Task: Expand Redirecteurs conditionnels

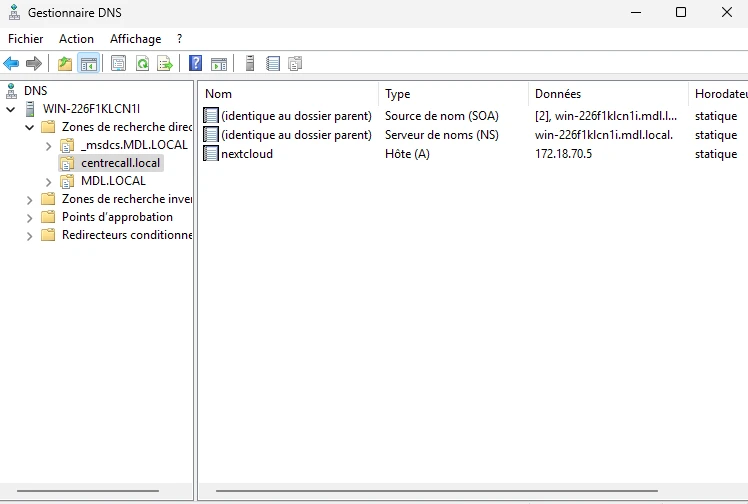Action: (x=30, y=237)
